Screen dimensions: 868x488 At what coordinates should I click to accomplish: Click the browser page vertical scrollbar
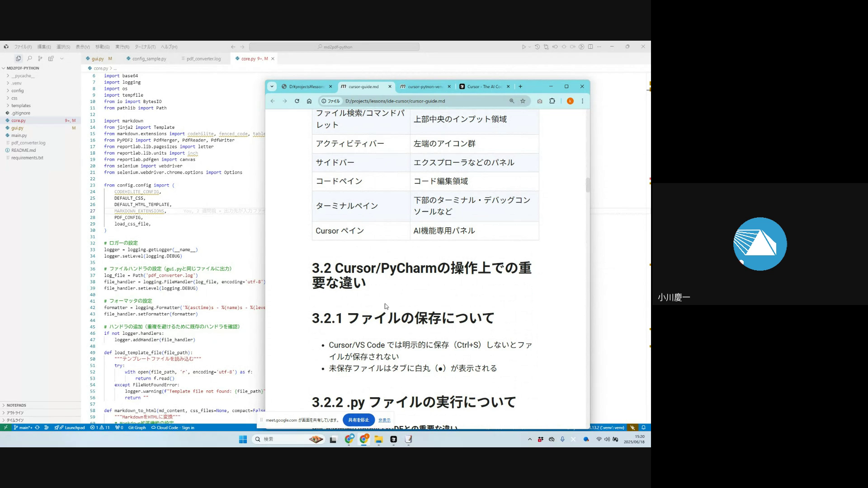pos(588,185)
